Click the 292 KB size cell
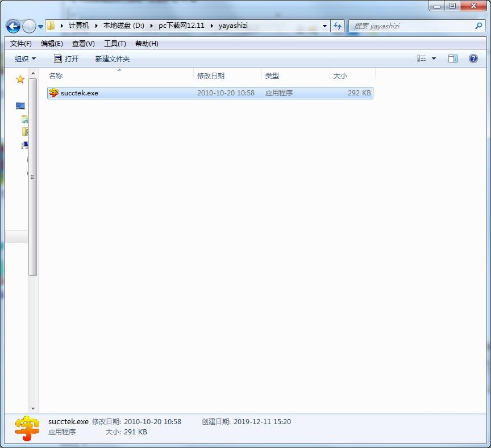 point(359,93)
